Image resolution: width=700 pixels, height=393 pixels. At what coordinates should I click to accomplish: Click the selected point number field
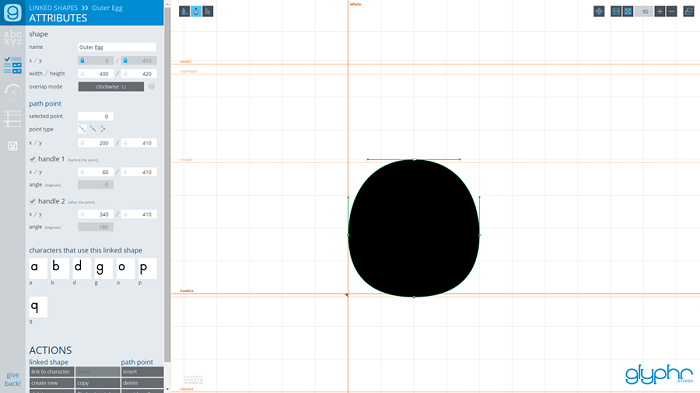[96, 116]
